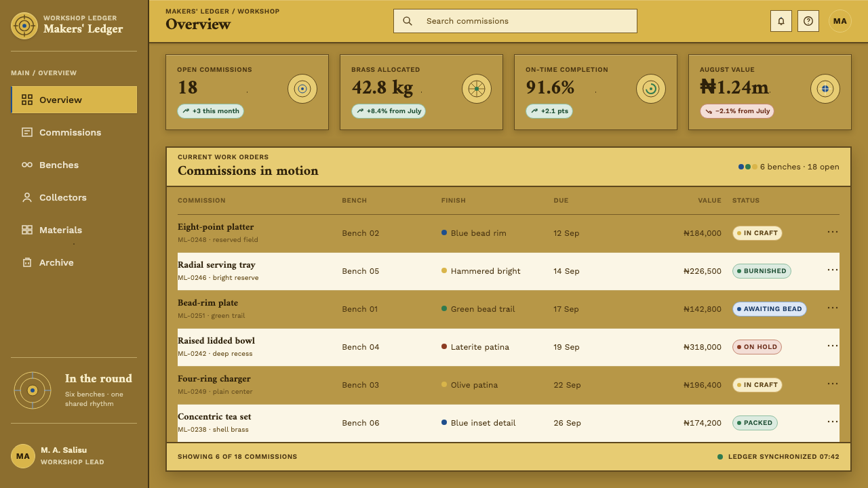
Task: Click the Awaiting Bead status pill
Action: [770, 309]
